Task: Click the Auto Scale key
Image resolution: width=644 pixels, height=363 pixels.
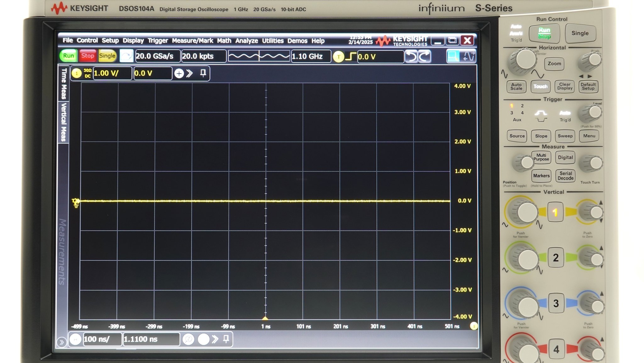Action: tap(516, 86)
